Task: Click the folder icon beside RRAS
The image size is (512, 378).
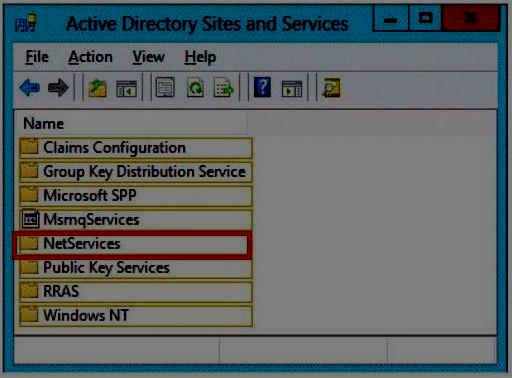Action: pos(29,290)
